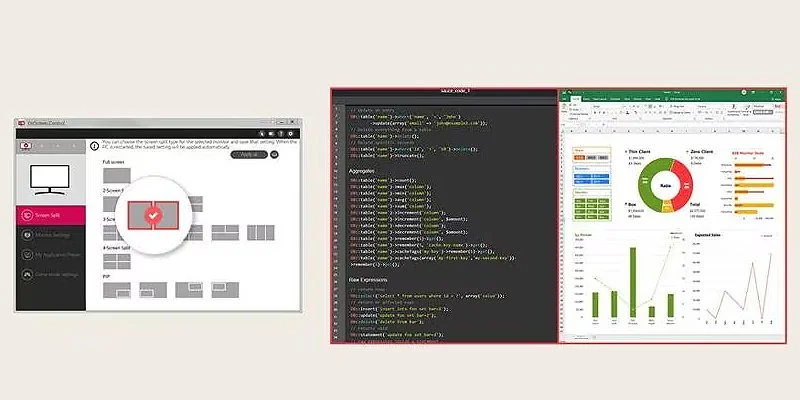Select PIP layout with bottom-left inset

153,290
